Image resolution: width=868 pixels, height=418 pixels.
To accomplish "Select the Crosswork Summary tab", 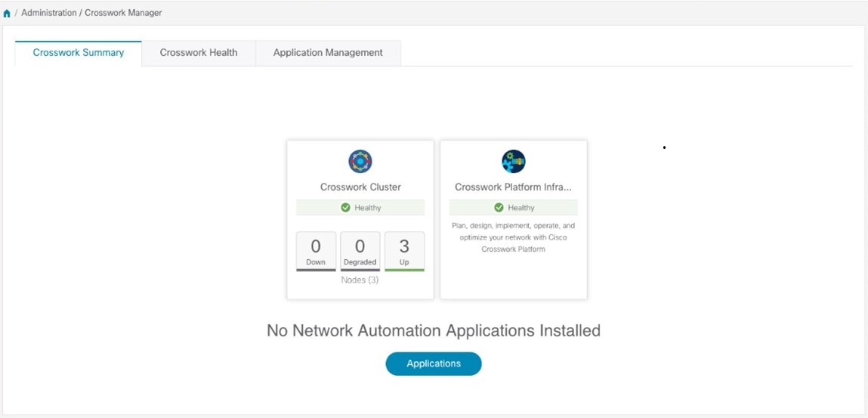I will pyautogui.click(x=78, y=53).
